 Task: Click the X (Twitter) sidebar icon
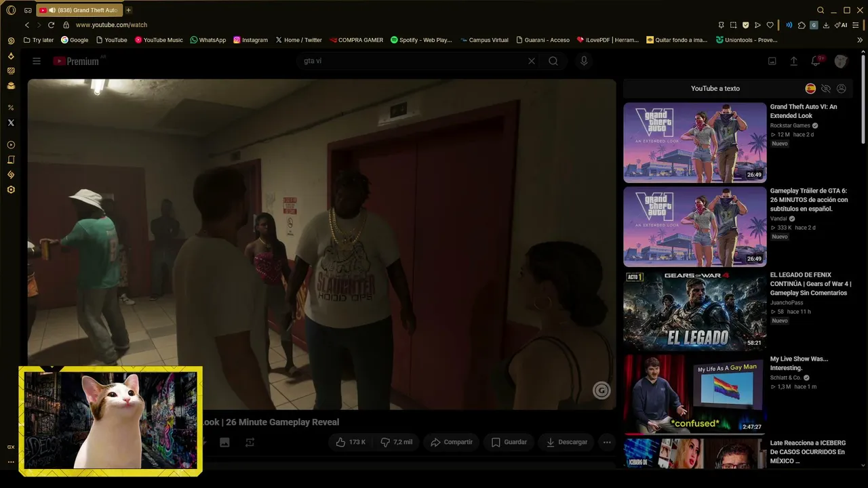pyautogui.click(x=11, y=123)
